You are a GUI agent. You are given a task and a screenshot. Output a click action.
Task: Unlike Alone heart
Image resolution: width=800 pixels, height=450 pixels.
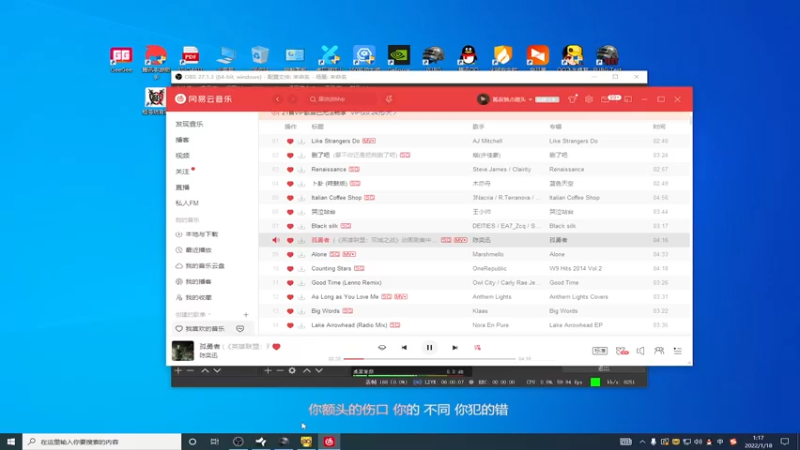click(x=290, y=255)
